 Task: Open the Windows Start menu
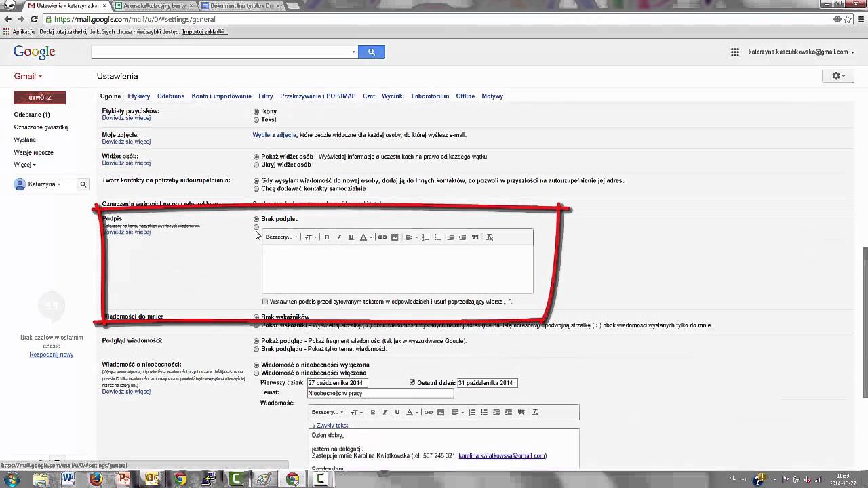pos(12,480)
